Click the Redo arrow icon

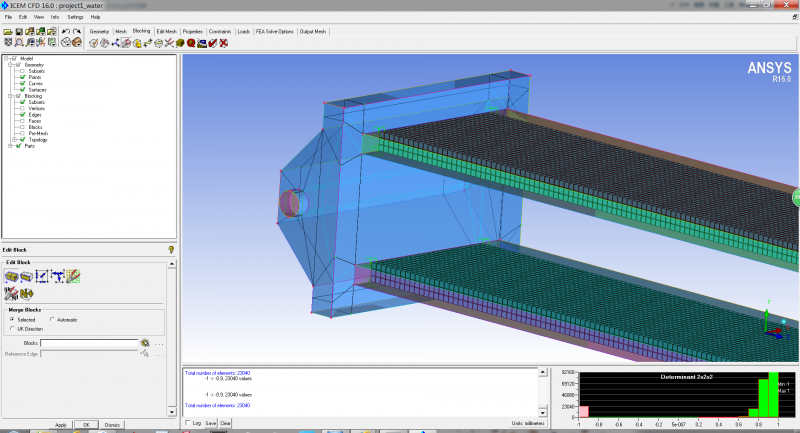pyautogui.click(x=77, y=32)
